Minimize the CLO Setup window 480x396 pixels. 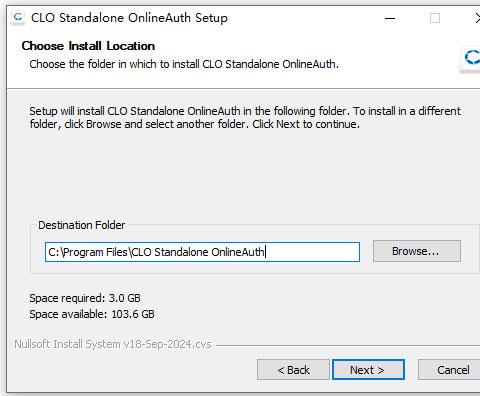(x=390, y=18)
